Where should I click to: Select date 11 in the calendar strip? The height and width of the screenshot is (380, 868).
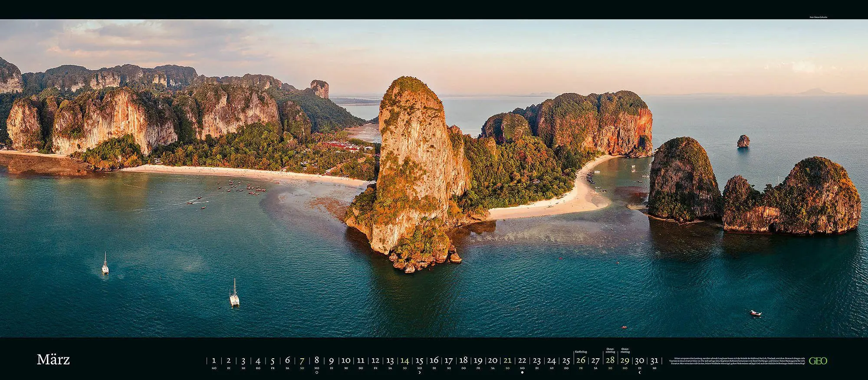[361, 360]
